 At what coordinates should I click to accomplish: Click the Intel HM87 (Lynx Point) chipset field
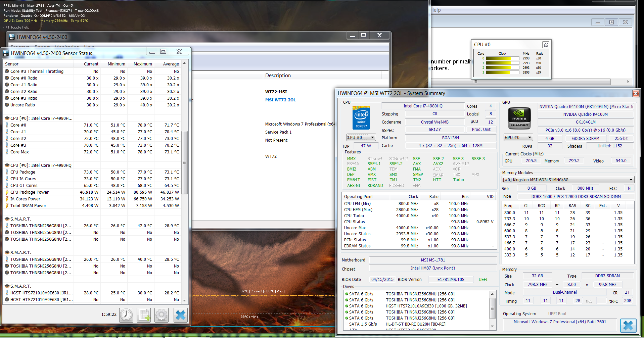[433, 268]
